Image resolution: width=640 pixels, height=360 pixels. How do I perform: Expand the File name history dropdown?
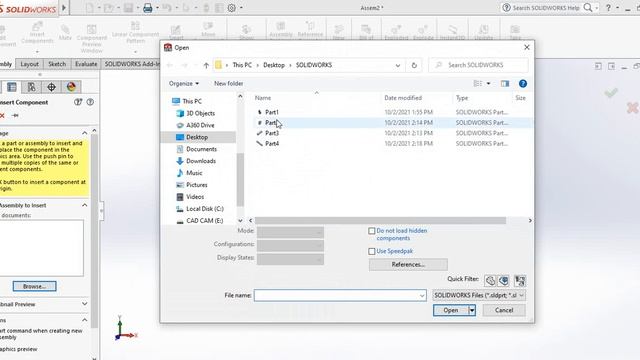click(422, 296)
